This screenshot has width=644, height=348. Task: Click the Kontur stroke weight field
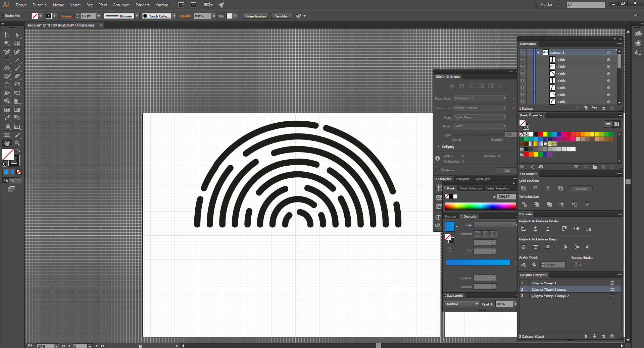tap(88, 16)
